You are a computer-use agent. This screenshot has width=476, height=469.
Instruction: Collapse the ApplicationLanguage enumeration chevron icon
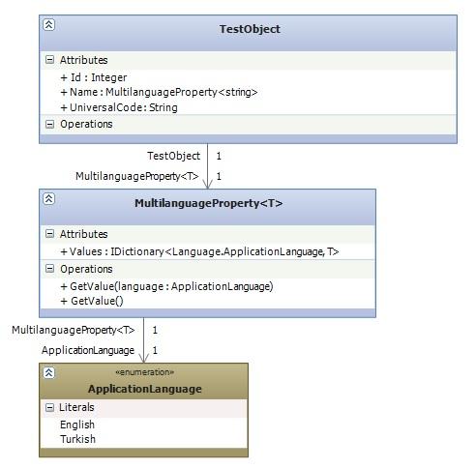tap(49, 372)
